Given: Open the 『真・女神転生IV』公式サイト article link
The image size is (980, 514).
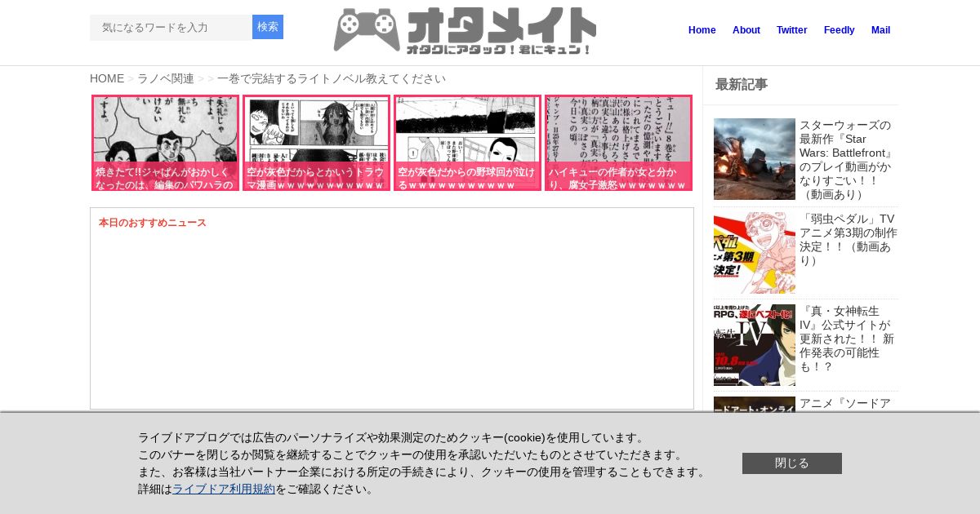Looking at the screenshot, I should click(848, 339).
